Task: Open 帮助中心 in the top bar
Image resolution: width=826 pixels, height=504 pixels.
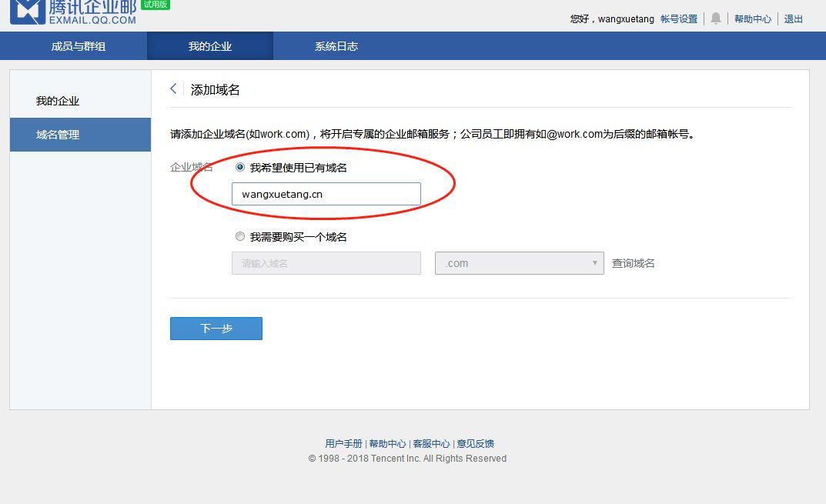Action: (x=753, y=18)
